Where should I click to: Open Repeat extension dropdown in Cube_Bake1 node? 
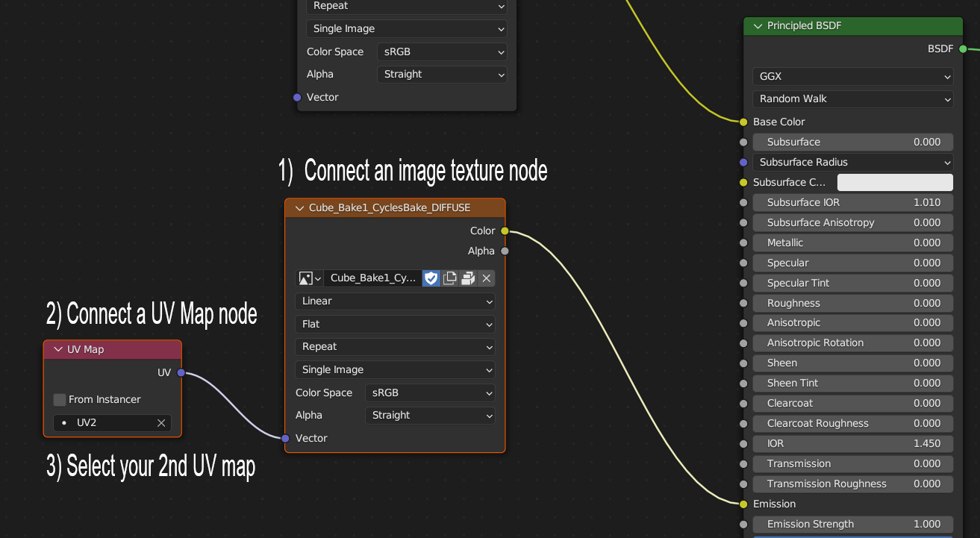(396, 347)
